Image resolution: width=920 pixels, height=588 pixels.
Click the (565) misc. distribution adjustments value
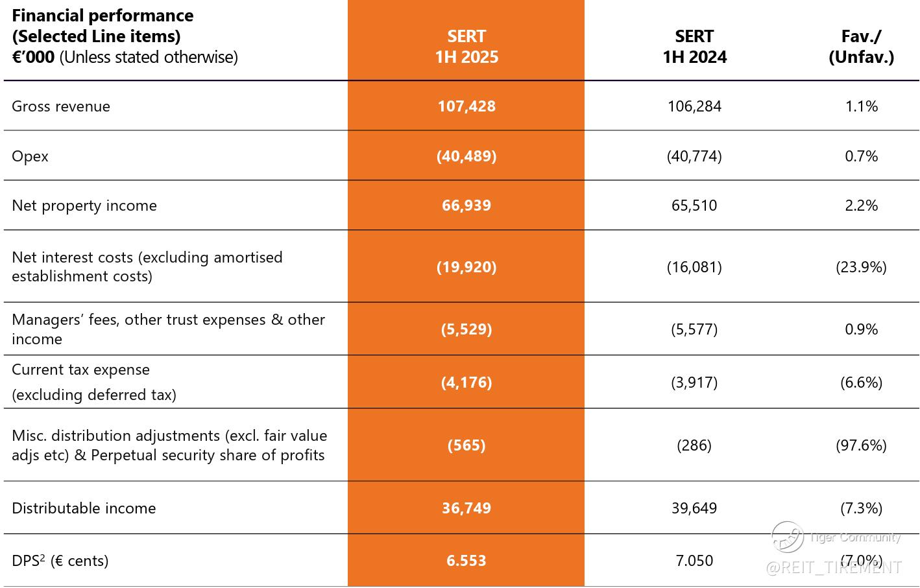466,445
